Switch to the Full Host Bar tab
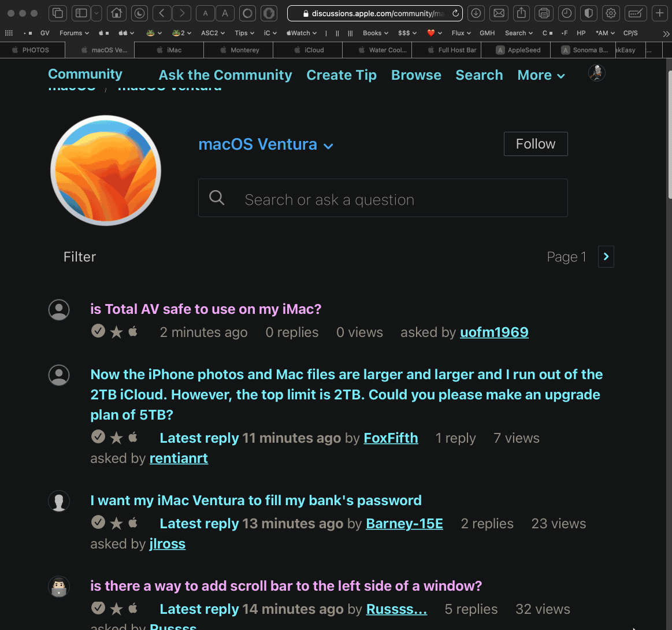This screenshot has height=630, width=672. [447, 50]
